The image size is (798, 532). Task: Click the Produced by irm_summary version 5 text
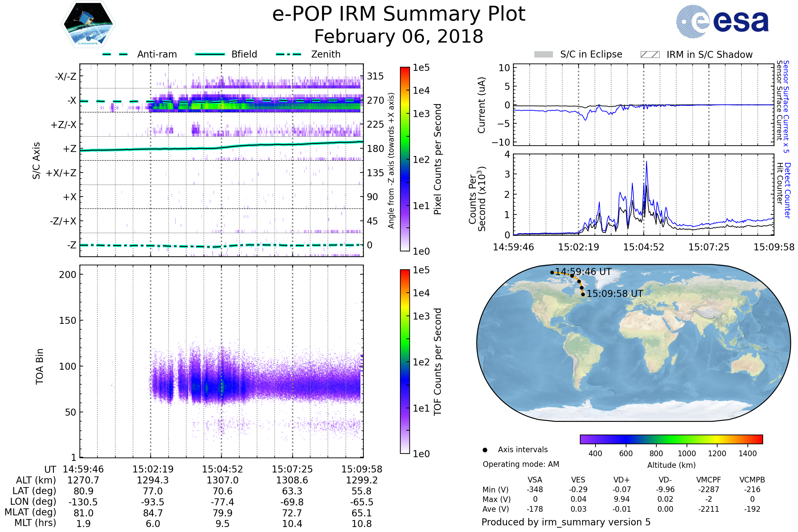[566, 522]
